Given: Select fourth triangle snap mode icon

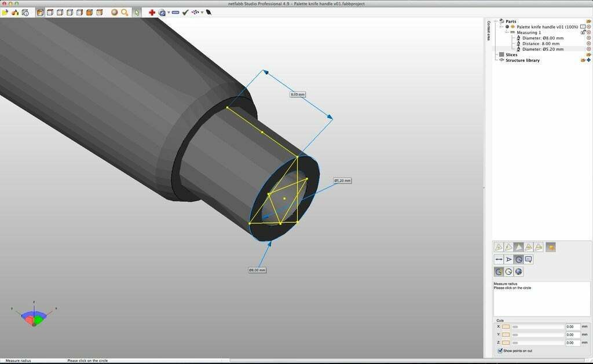Looking at the screenshot, I should pos(528,247).
